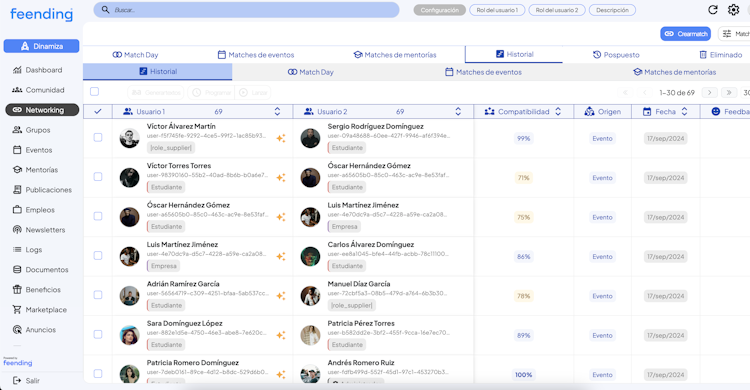This screenshot has width=750, height=390.
Task: Check the Adrián Ramírez García row
Action: (98, 295)
